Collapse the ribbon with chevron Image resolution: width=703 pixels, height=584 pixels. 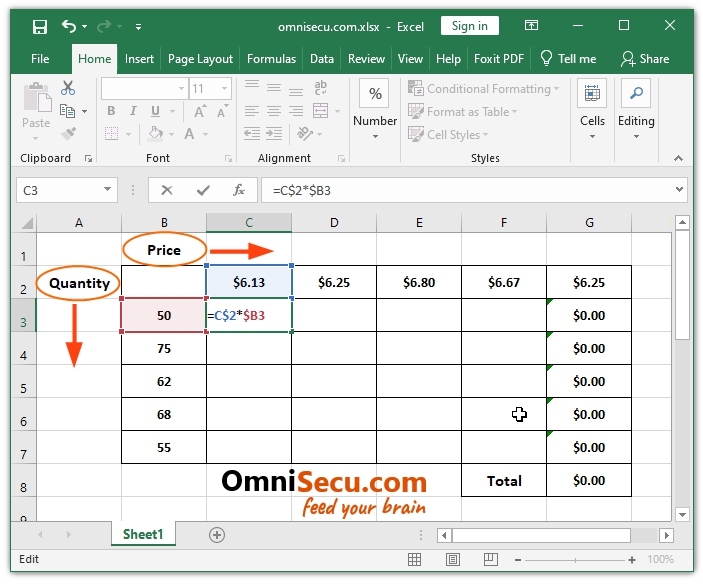(678, 158)
